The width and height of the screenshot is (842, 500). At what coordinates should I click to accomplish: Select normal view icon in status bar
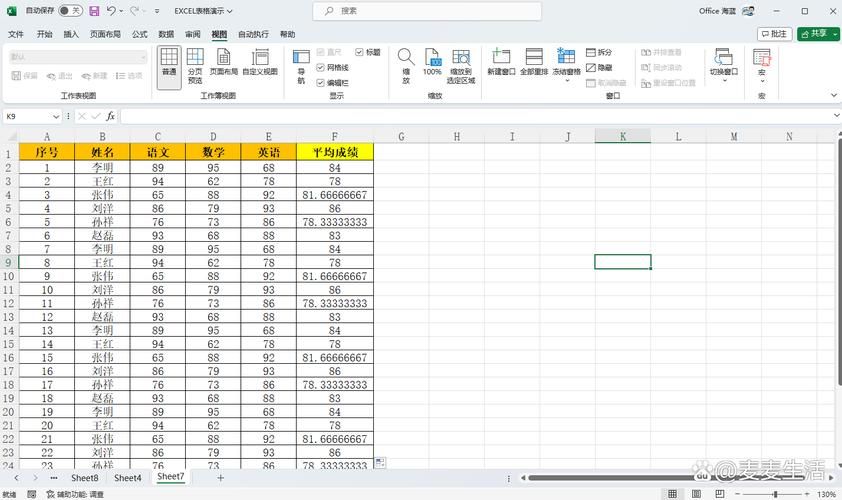[x=672, y=494]
